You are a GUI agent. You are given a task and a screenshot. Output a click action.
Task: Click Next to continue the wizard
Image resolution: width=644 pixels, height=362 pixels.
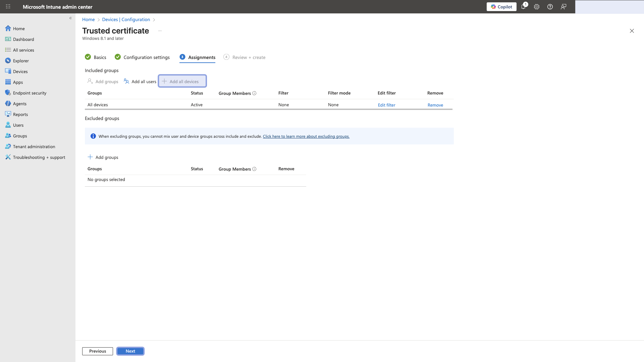coord(130,351)
